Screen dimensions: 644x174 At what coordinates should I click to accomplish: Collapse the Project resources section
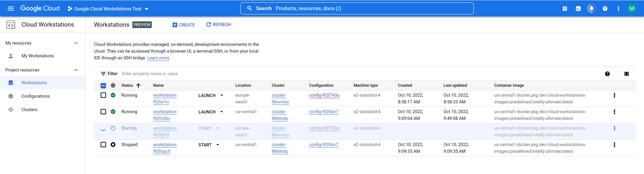pyautogui.click(x=76, y=70)
